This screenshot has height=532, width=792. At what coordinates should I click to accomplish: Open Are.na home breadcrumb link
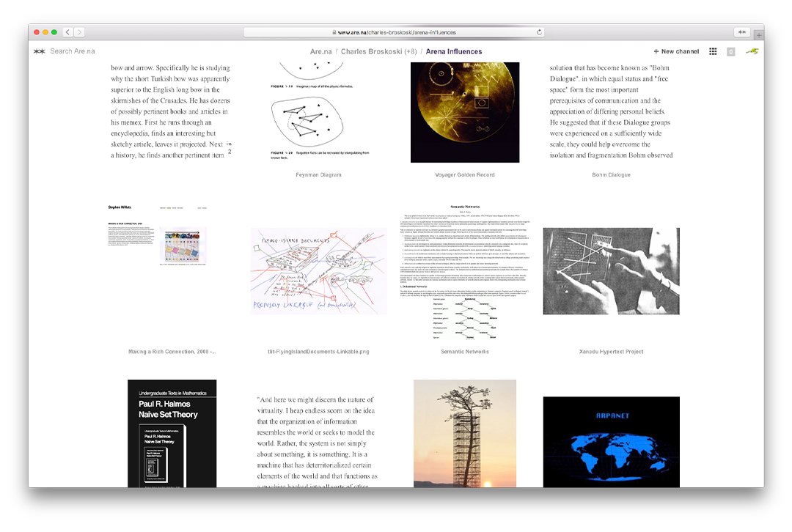click(x=320, y=51)
